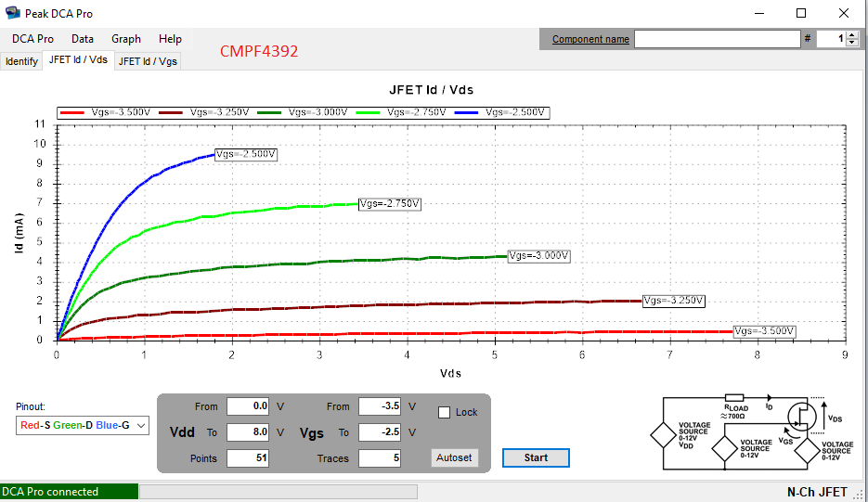
Task: Switch to the Identify tab
Action: (21, 61)
